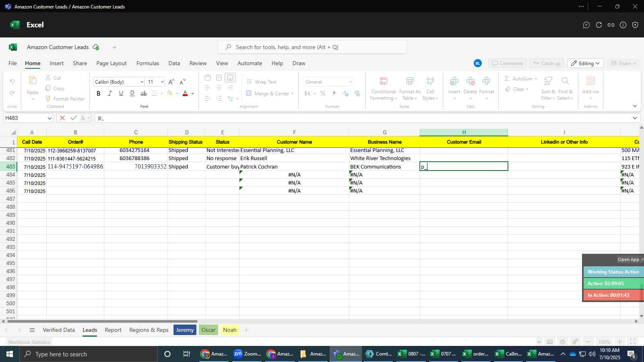
Task: Click the Reload tab icon in header
Action: tap(599, 25)
